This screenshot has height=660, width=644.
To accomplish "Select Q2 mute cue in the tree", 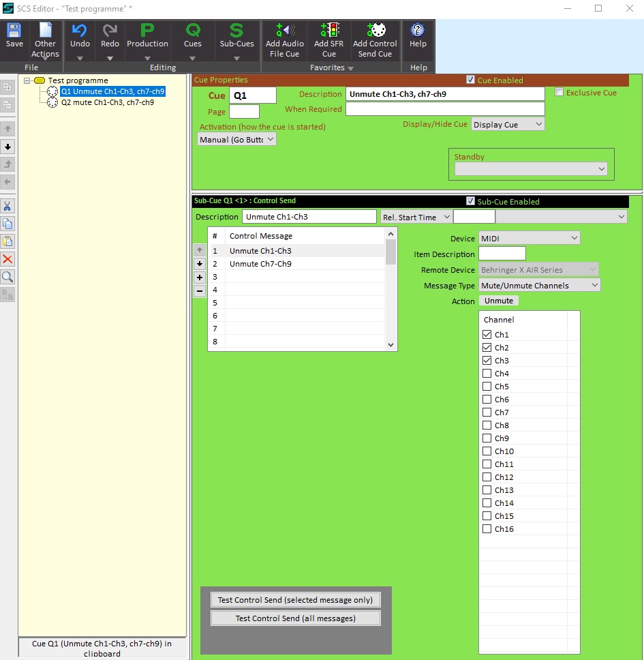I will (x=106, y=103).
